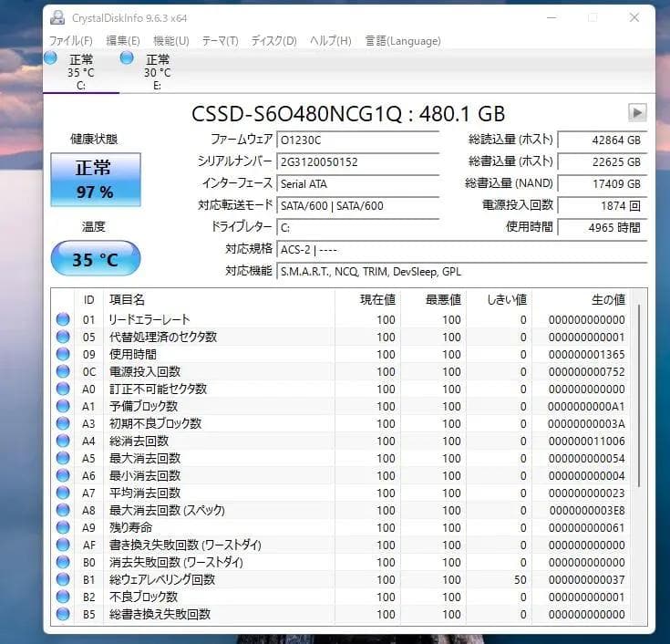The image size is (670, 644).
Task: Select the 不良ブロック数 attribute name
Action: point(143,597)
